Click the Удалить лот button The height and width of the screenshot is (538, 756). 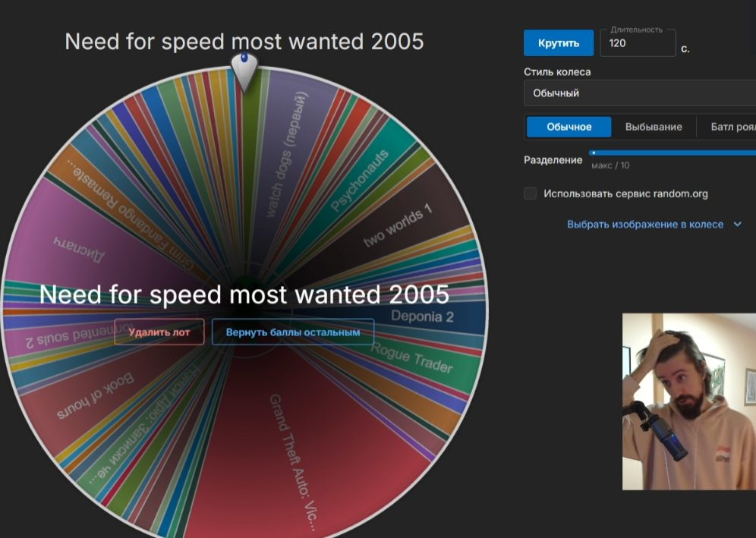coord(159,332)
